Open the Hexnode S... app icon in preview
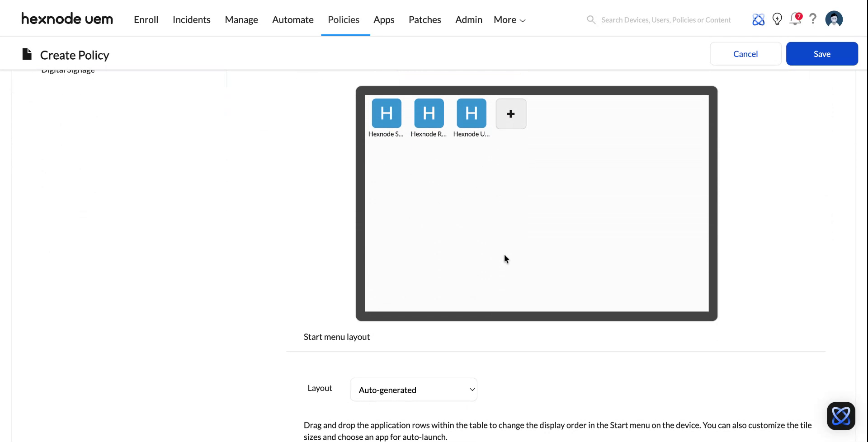Screen dimensions: 868x442 (386, 113)
